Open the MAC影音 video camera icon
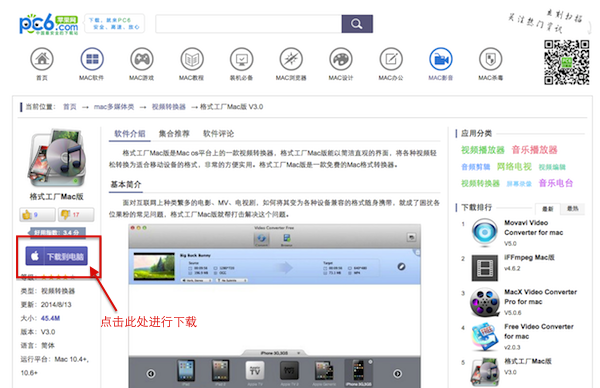The height and width of the screenshot is (388, 600). (x=441, y=59)
